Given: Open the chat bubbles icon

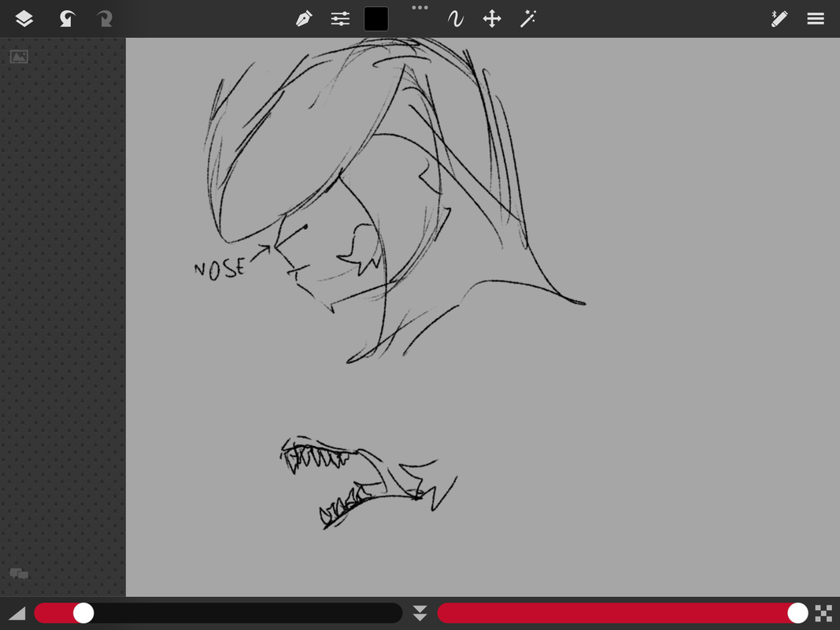Looking at the screenshot, I should tap(19, 574).
